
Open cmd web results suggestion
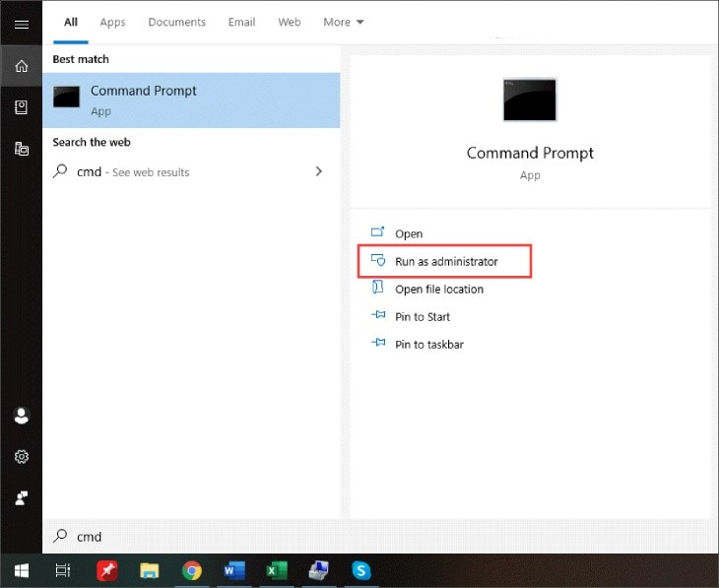click(x=191, y=172)
